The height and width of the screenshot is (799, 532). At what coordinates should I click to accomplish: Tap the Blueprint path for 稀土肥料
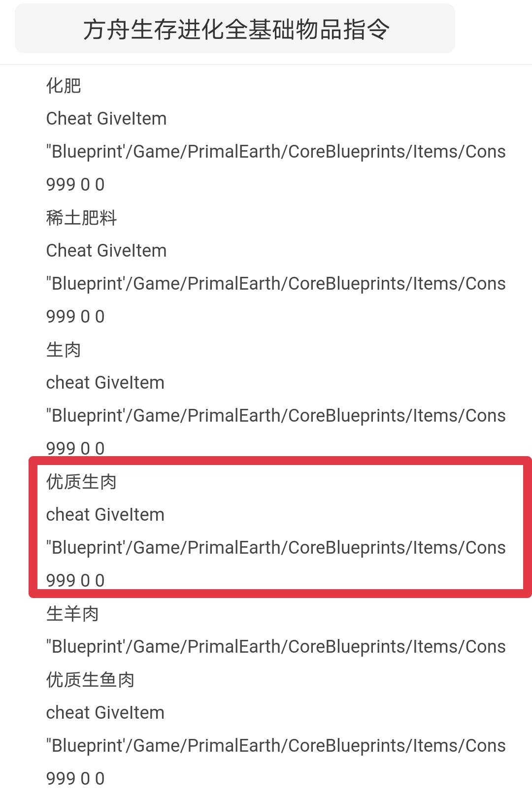(276, 284)
